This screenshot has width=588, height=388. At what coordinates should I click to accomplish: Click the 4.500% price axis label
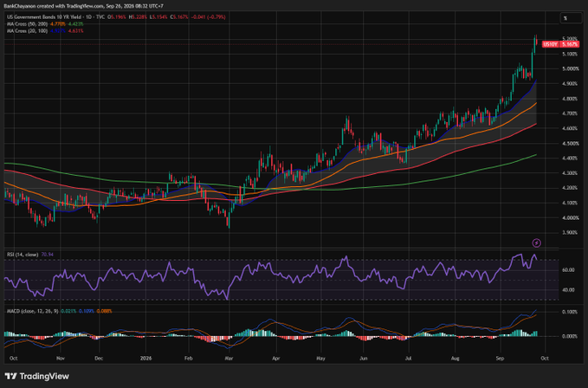(571, 143)
